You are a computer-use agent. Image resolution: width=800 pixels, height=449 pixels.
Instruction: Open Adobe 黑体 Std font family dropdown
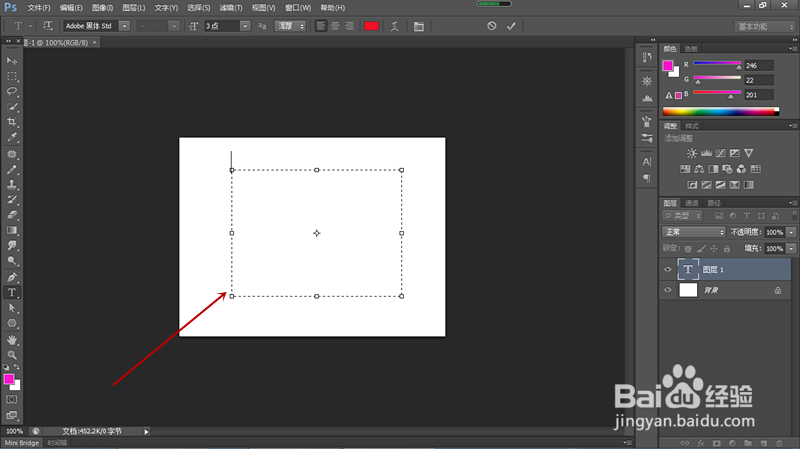pos(124,26)
